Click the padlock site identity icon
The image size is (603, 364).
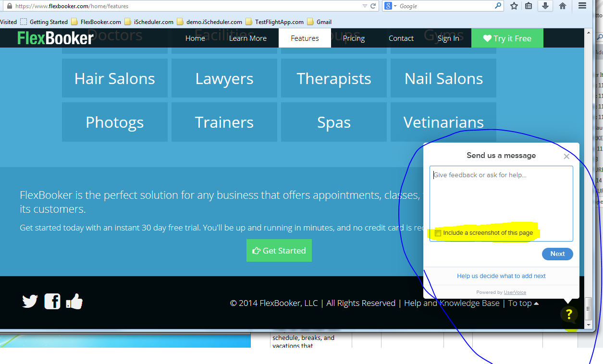[9, 6]
